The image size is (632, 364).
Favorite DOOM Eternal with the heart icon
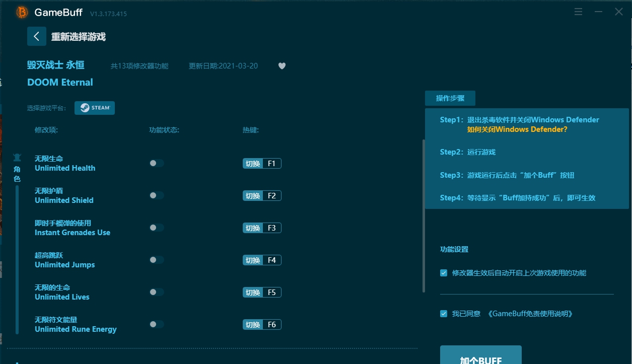282,66
